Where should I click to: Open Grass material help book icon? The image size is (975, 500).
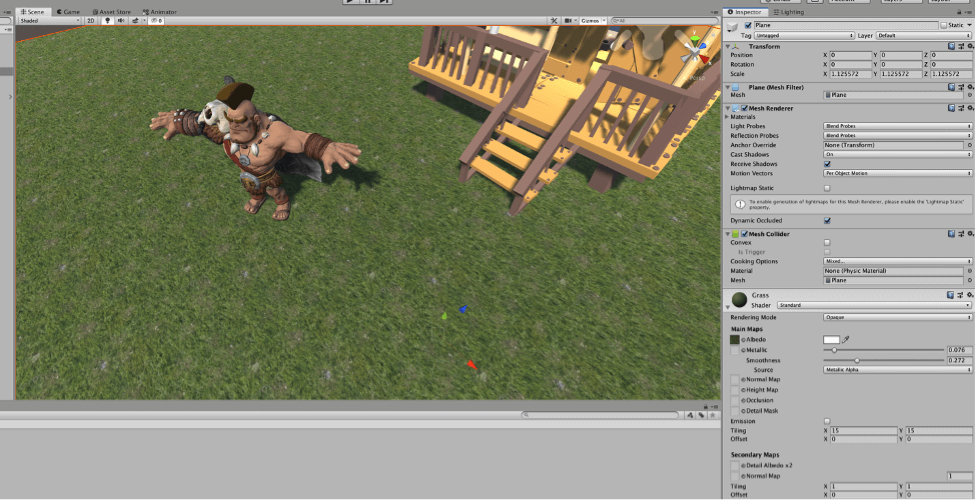pyautogui.click(x=951, y=295)
